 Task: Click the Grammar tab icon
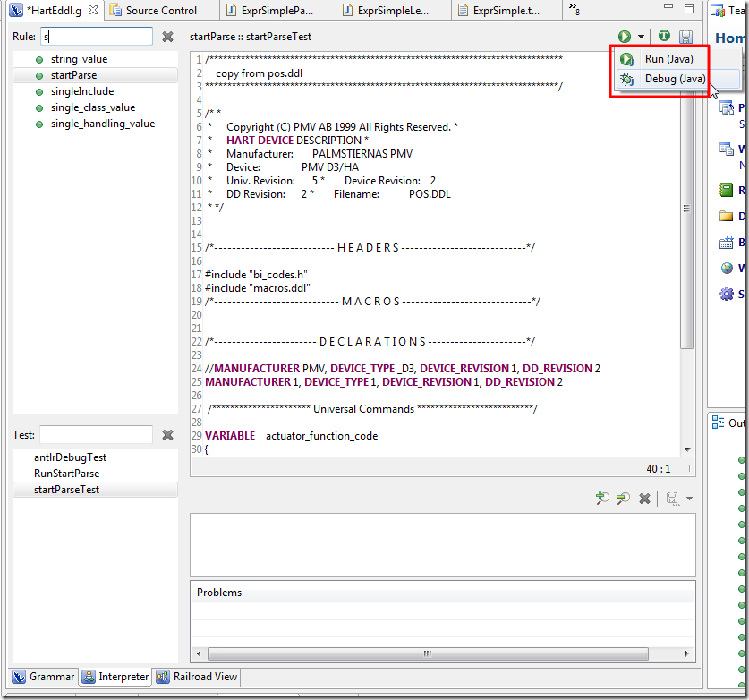click(19, 677)
